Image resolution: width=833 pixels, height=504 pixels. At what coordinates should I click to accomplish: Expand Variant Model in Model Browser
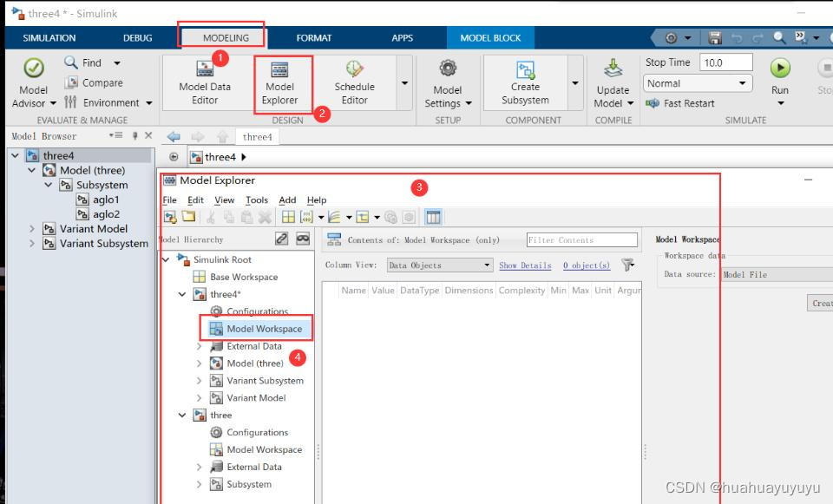[x=32, y=229]
